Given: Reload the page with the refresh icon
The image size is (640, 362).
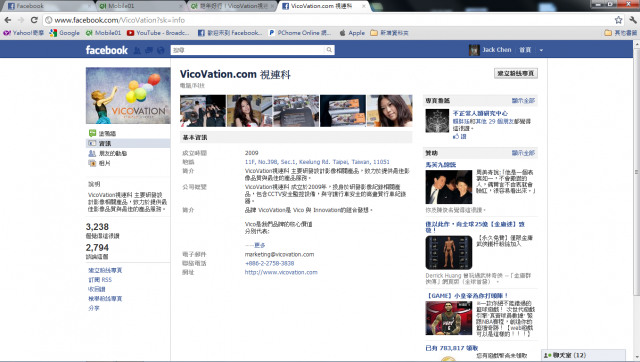Looking at the screenshot, I should click(x=34, y=20).
